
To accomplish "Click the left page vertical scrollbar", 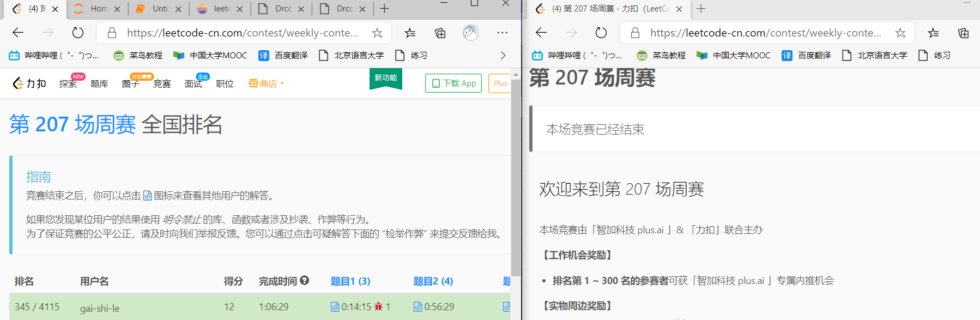I will coord(516,179).
